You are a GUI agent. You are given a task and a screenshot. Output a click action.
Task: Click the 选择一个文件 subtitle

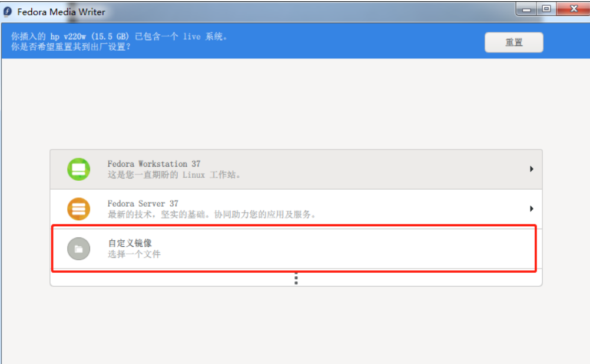[x=134, y=254]
